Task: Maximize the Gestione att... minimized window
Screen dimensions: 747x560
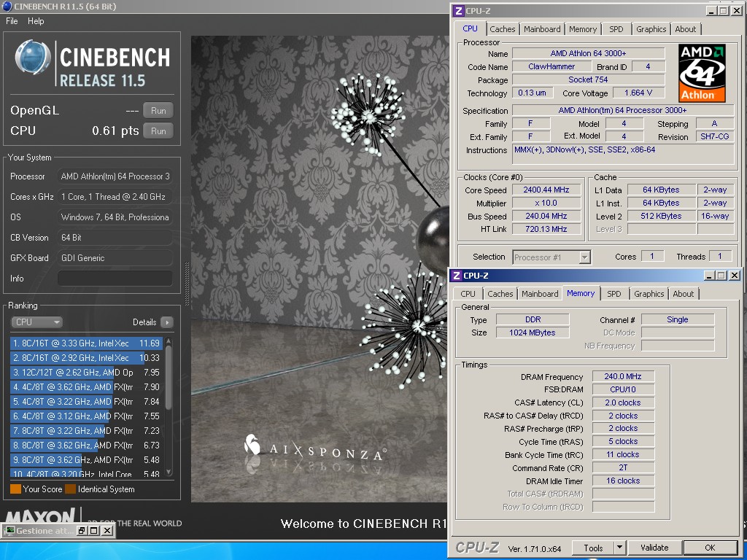Action: pos(94,531)
